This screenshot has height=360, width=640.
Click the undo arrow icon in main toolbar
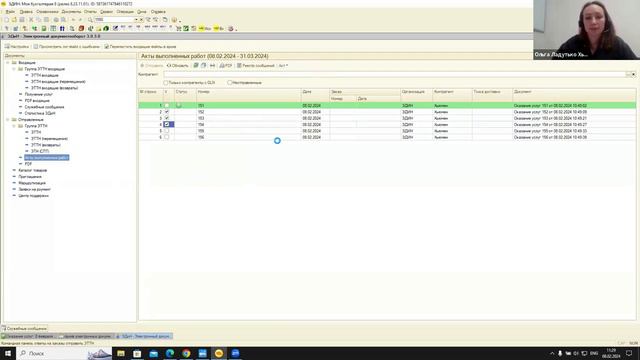(x=73, y=20)
